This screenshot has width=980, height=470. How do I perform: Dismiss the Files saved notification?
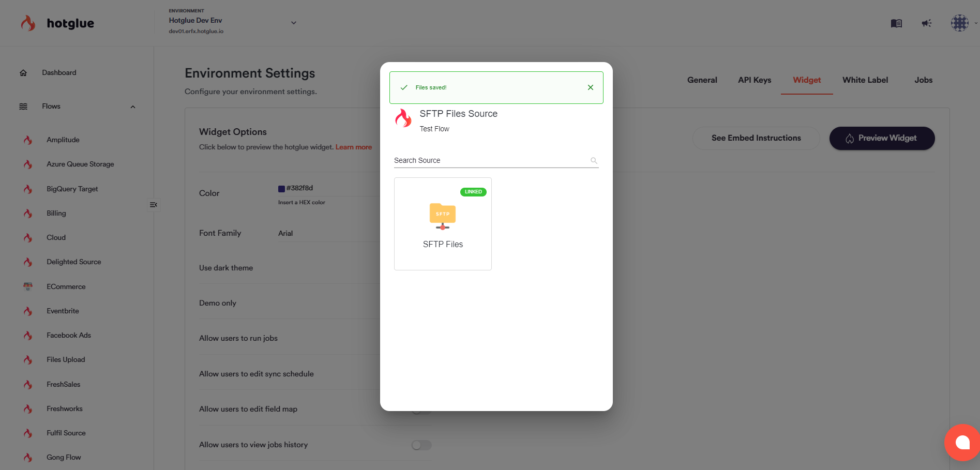[x=590, y=87]
